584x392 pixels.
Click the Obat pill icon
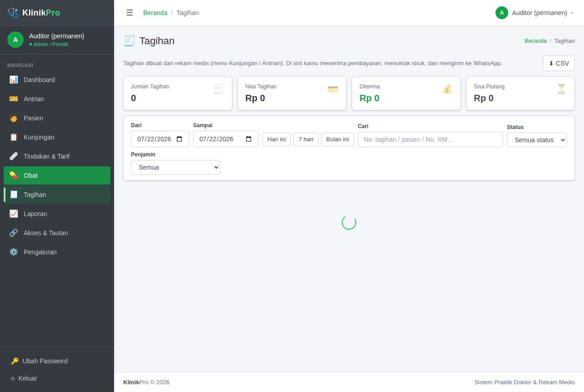click(x=14, y=175)
